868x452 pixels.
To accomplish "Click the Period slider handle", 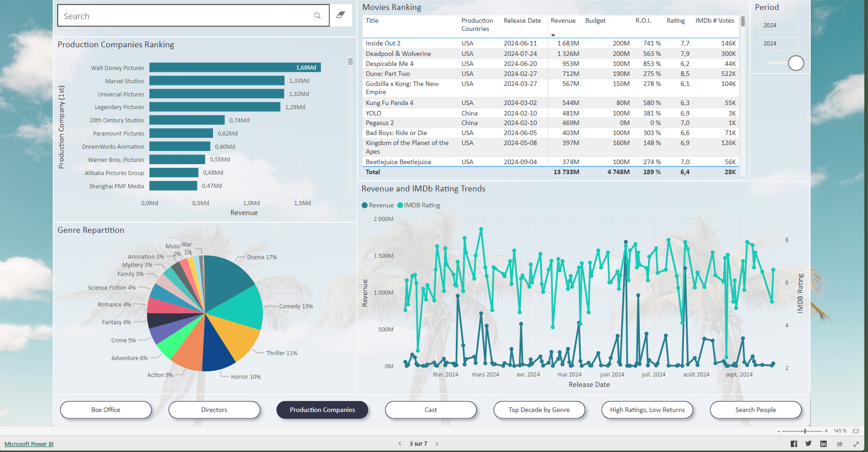I will pos(796,63).
